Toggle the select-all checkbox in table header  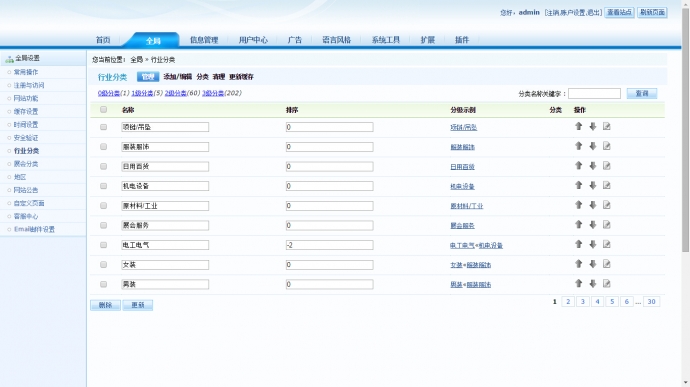[103, 110]
